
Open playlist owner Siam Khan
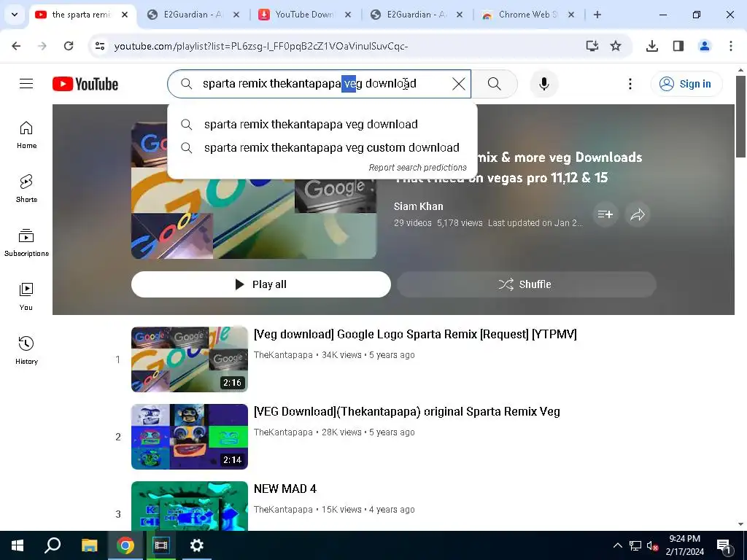click(x=418, y=206)
